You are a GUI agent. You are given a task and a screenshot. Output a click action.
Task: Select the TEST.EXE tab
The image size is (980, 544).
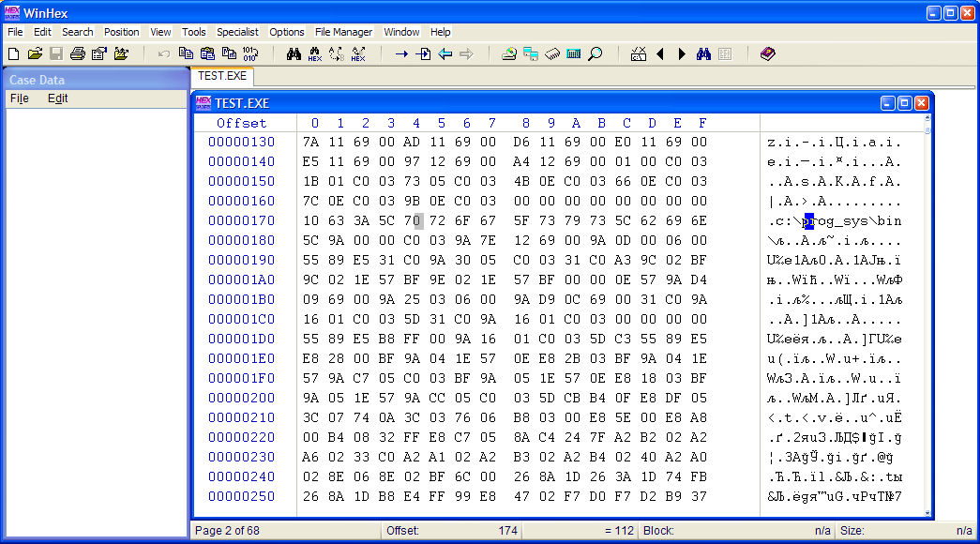click(221, 76)
